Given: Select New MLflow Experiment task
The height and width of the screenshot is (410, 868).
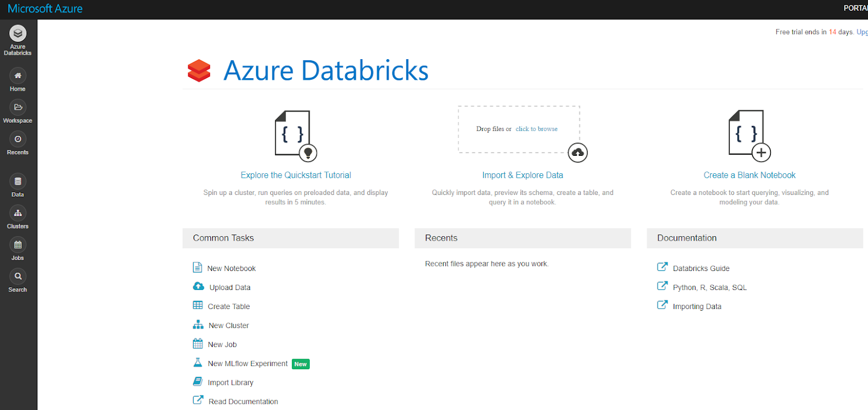Looking at the screenshot, I should pos(248,363).
